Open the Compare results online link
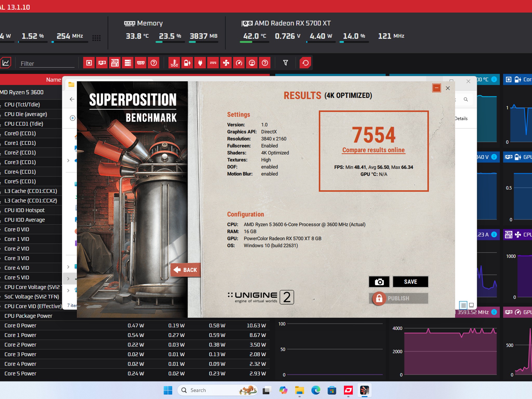The width and height of the screenshot is (532, 399). point(374,150)
